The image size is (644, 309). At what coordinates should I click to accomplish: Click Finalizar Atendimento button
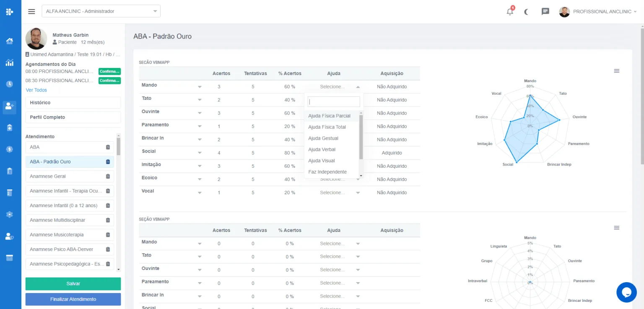pyautogui.click(x=73, y=299)
